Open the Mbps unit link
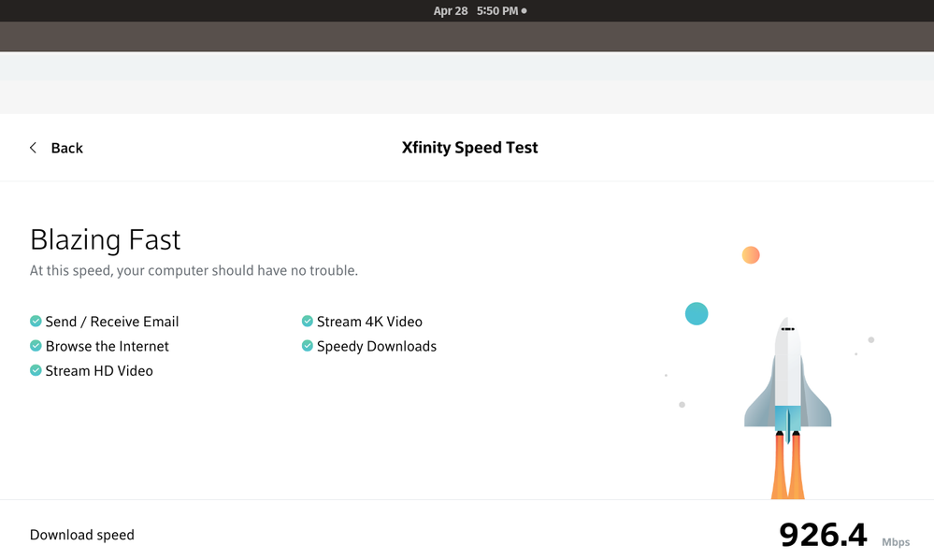Screen dimensions: 934x560 coord(895,541)
